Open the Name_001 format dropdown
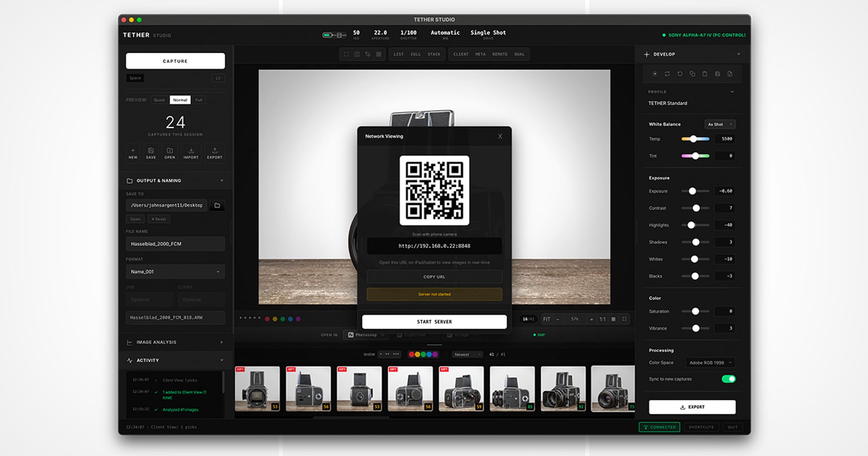868x456 pixels. click(175, 271)
